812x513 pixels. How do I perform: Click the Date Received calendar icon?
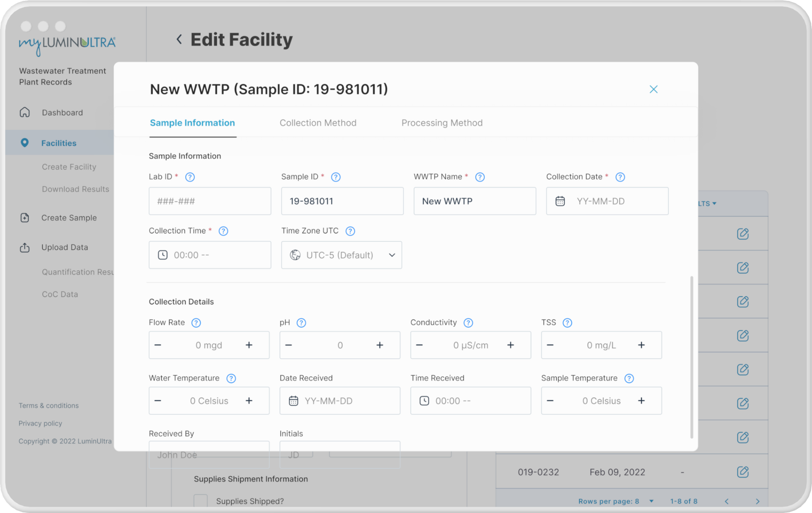293,401
